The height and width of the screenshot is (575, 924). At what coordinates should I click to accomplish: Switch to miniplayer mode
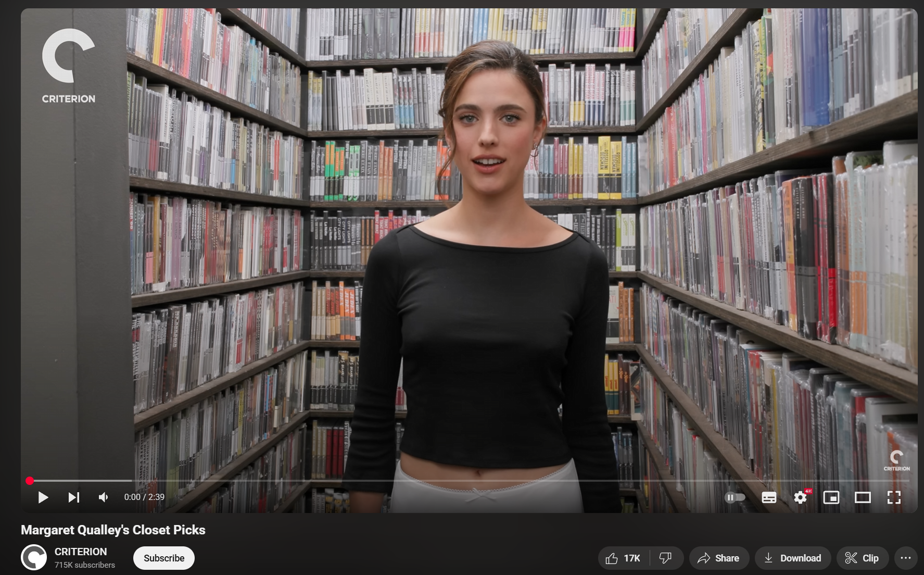831,497
